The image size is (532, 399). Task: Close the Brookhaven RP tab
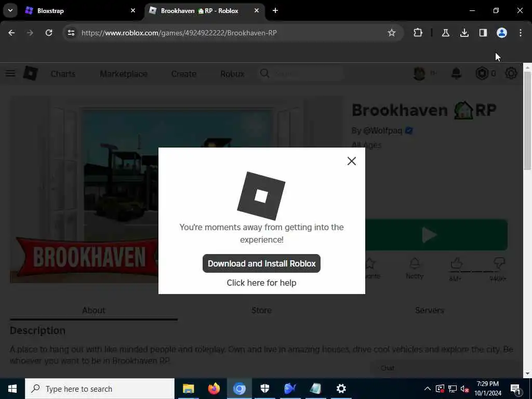tap(257, 10)
